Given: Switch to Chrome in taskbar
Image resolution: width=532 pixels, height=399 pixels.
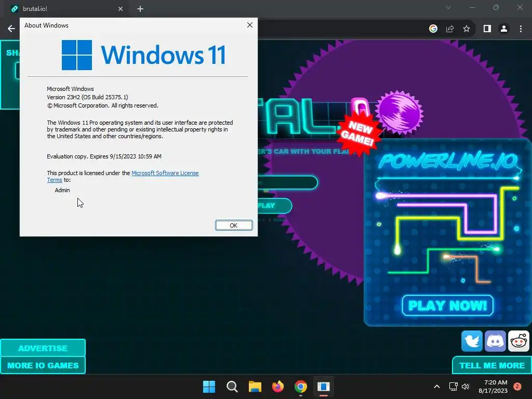Looking at the screenshot, I should pos(301,387).
